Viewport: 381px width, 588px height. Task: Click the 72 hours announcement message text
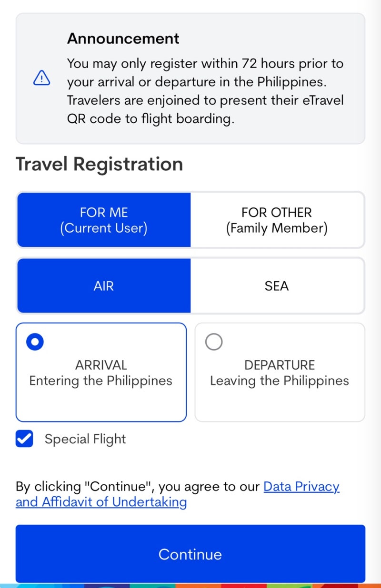205,91
